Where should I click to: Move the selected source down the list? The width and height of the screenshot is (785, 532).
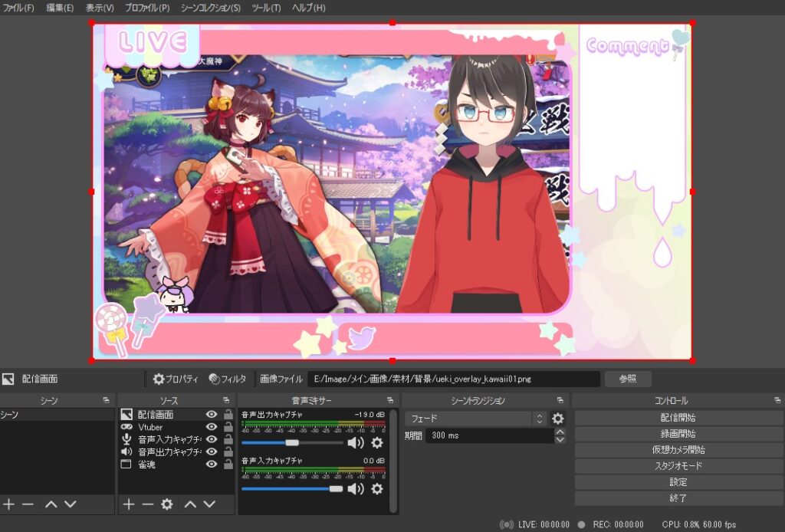(209, 504)
